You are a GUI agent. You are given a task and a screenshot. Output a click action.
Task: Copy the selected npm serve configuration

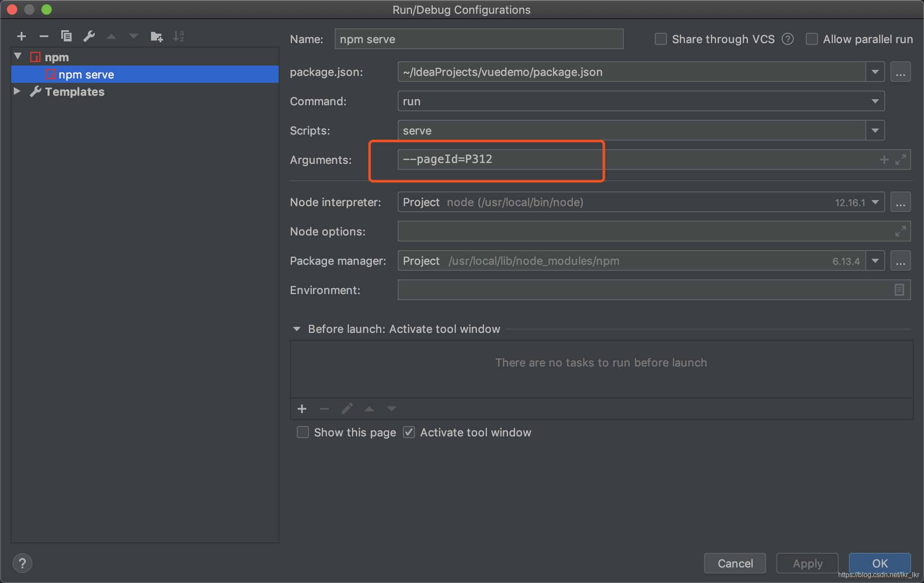[x=66, y=36]
